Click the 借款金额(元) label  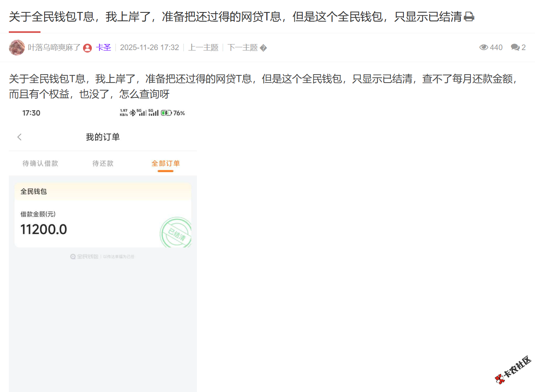pyautogui.click(x=38, y=214)
